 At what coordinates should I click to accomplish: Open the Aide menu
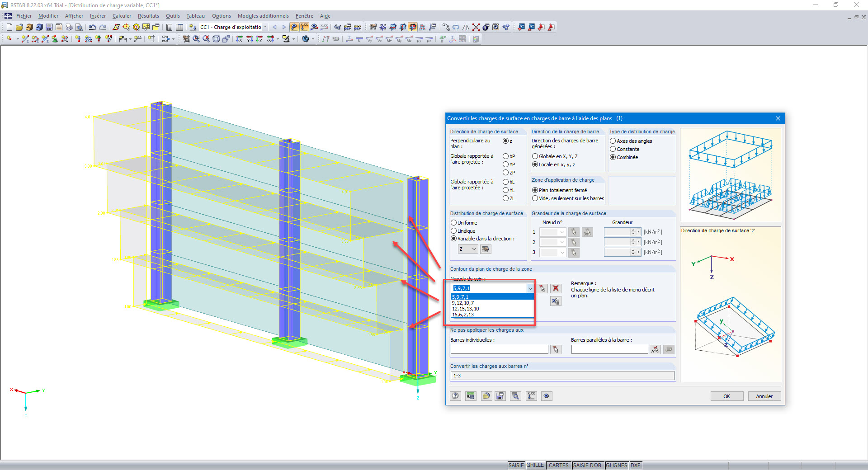pos(325,16)
